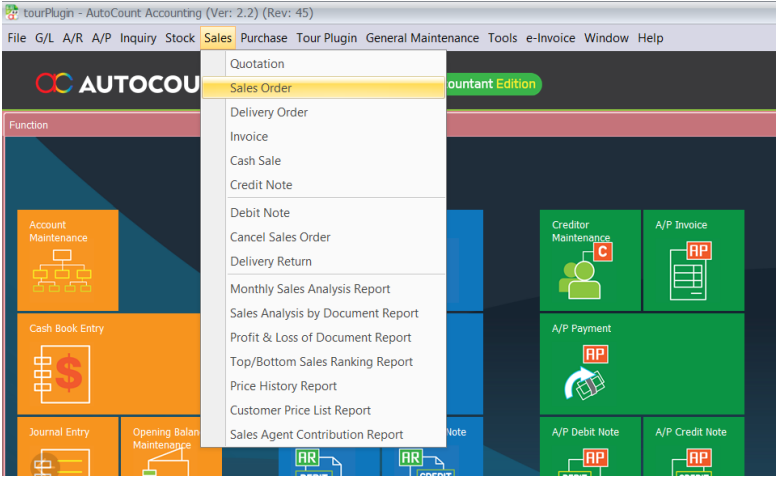Open the Cash Book Entry tile
Screen dimensions: 777x477
[109, 364]
